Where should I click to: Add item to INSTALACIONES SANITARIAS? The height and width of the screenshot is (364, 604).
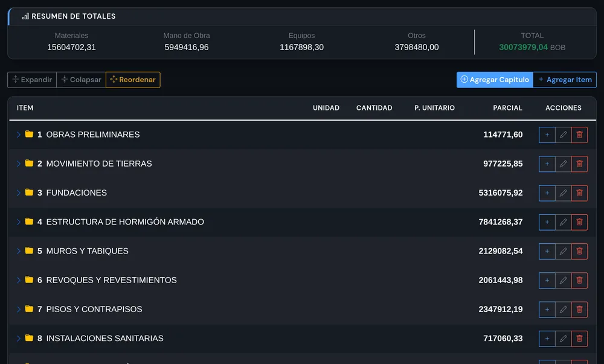[x=547, y=339]
